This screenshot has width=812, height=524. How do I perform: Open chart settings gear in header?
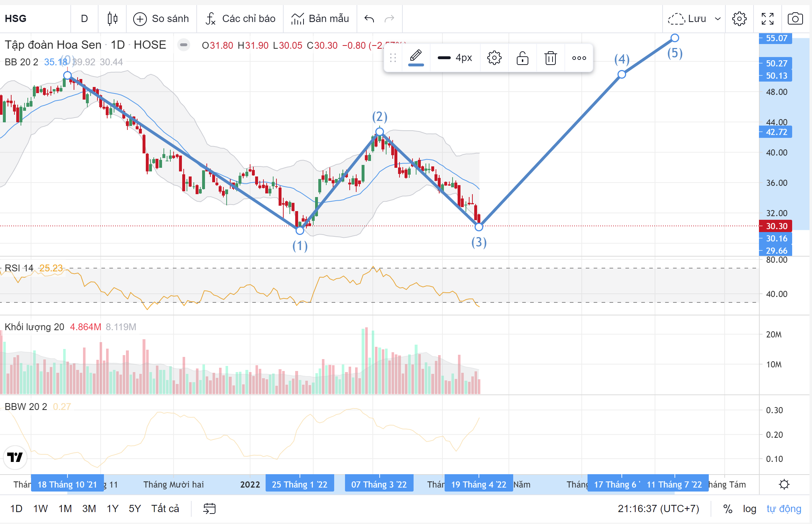pyautogui.click(x=739, y=18)
